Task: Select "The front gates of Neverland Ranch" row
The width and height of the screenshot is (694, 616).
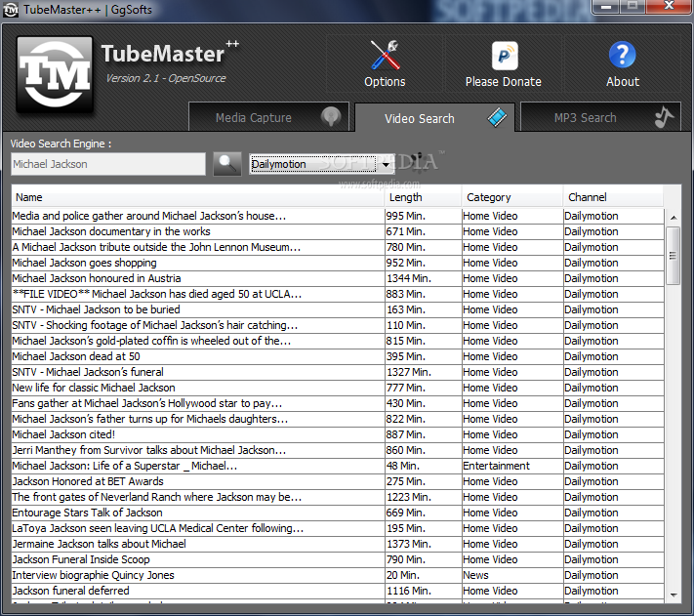Action: tap(338, 498)
